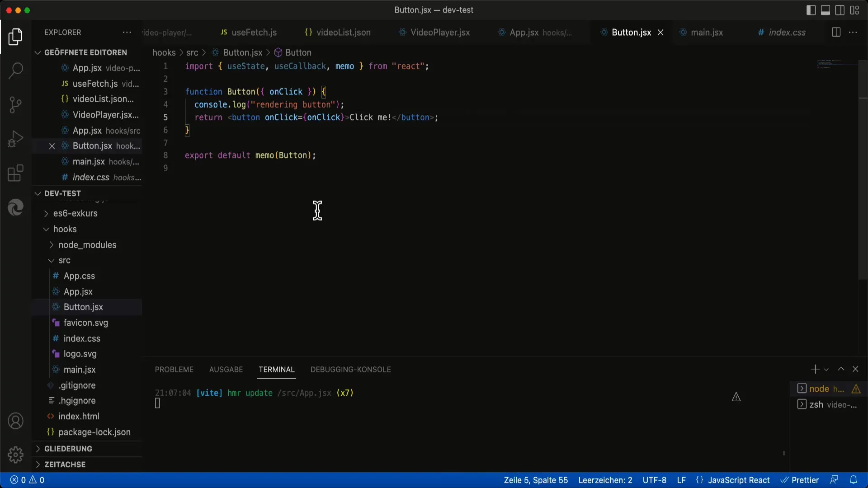Expand the node_modules folder
This screenshot has width=868, height=488.
point(87,245)
